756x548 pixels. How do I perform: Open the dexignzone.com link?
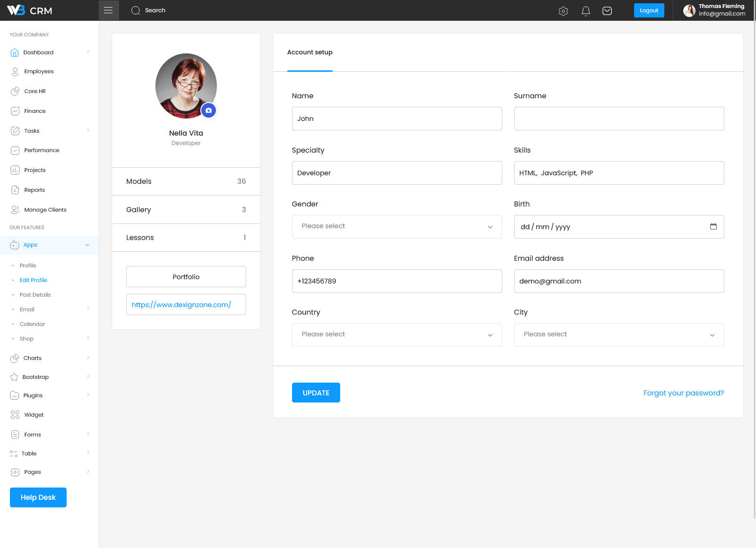181,305
